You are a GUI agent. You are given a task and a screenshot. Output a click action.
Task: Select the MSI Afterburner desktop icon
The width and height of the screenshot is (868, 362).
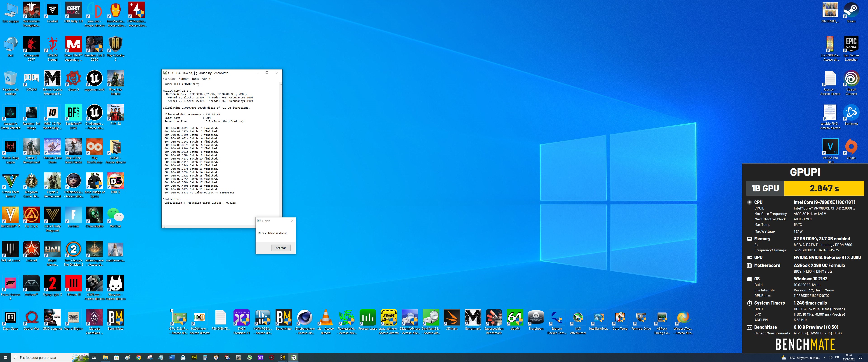[578, 322]
